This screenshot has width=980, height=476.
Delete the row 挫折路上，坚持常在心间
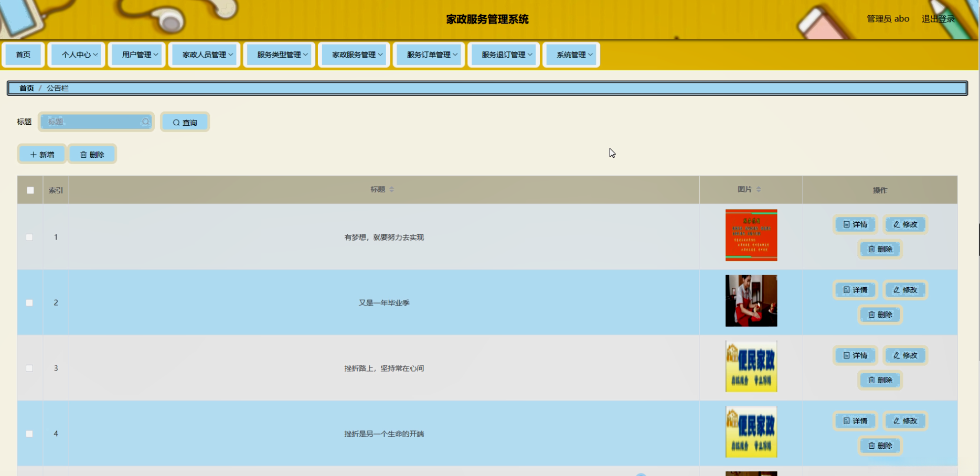(880, 380)
